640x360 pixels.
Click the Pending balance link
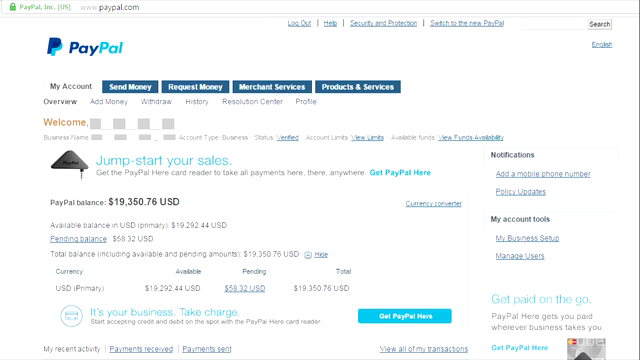[78, 239]
